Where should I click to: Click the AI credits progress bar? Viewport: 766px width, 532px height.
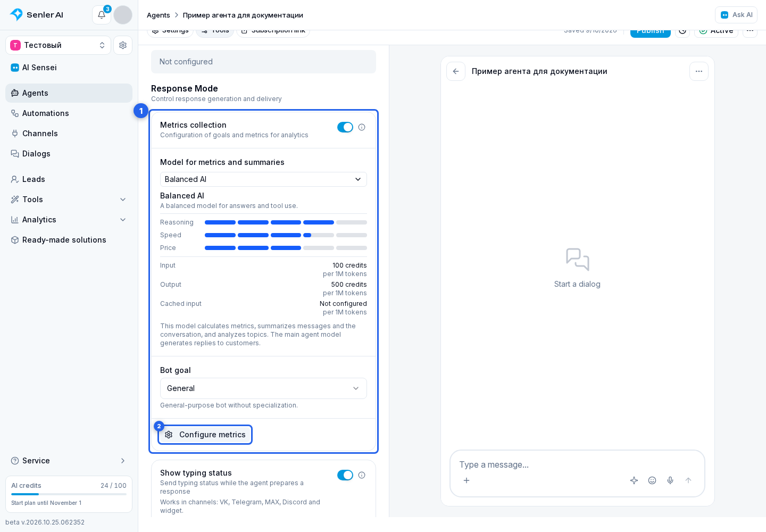click(69, 494)
